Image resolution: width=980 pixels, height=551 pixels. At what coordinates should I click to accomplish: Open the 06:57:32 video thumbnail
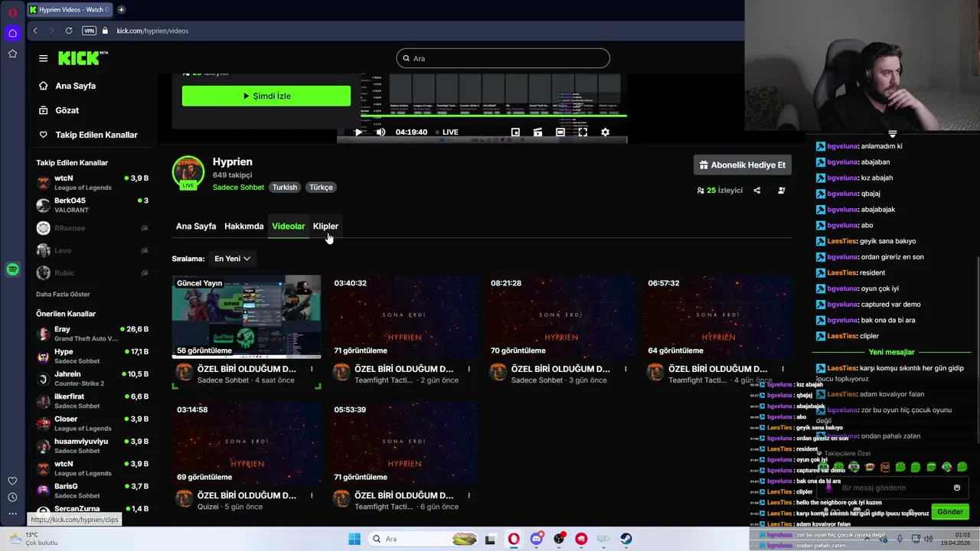point(717,317)
